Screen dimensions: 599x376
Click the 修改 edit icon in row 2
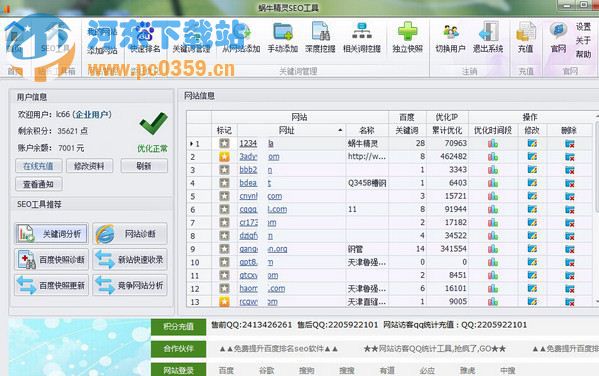tap(532, 157)
